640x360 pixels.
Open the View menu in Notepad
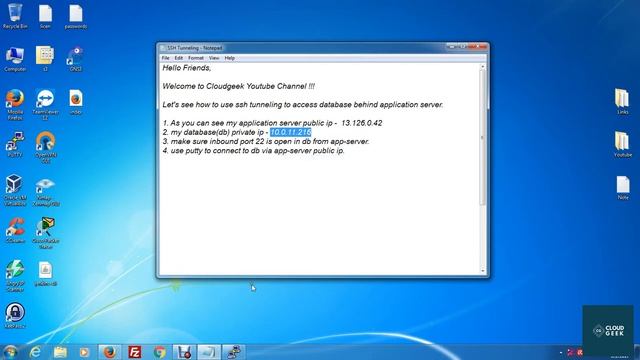[214, 58]
